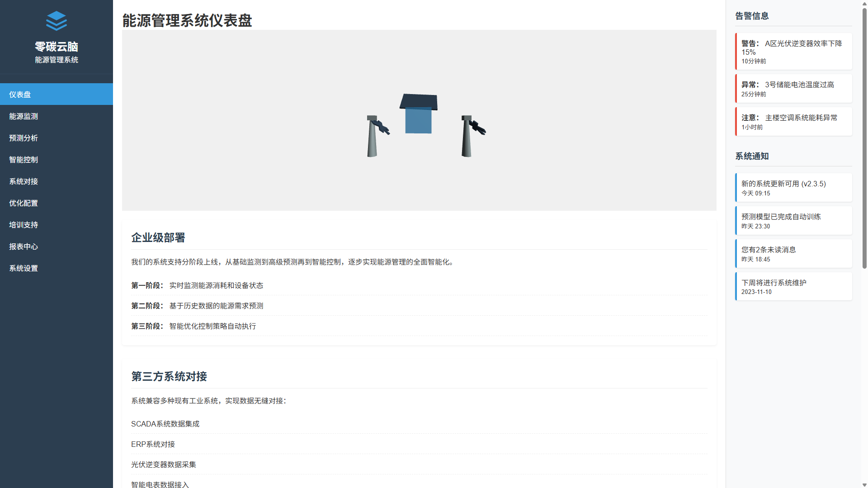The height and width of the screenshot is (488, 868).
Task: View the 主楼空调系统能耗异常 notice
Action: coord(793,122)
